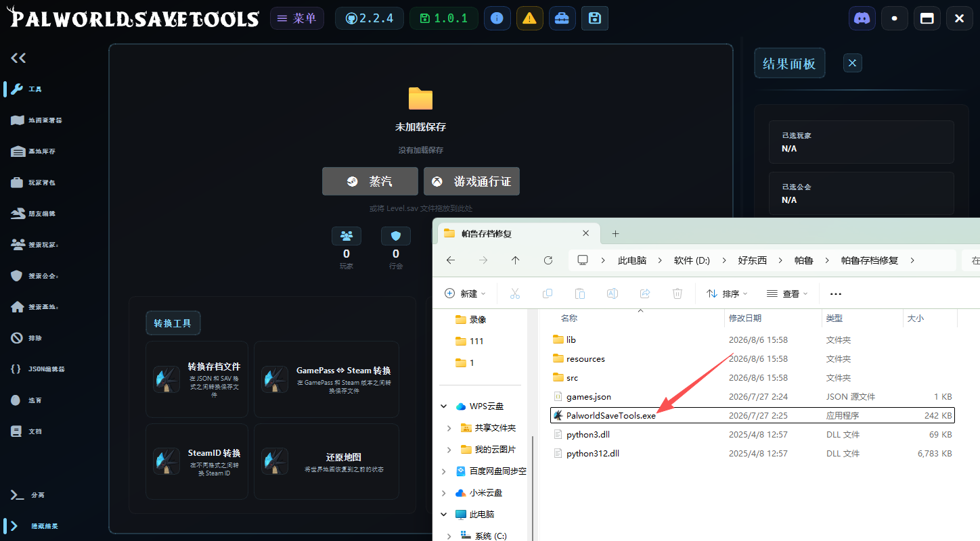The width and height of the screenshot is (980, 541).
Task: Open the toolbox icon in the top bar
Action: coord(562,18)
